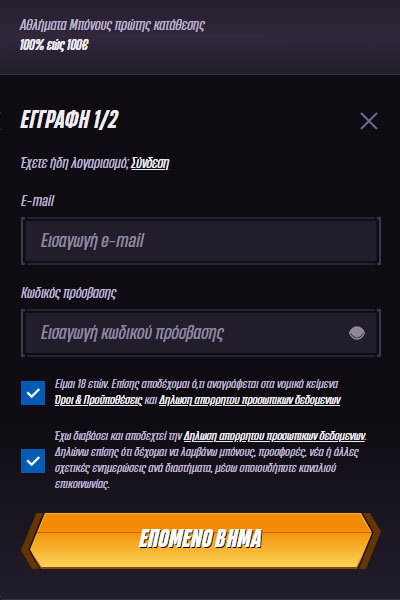This screenshot has height=600, width=400.
Task: Open the Όροι & Προϋποθέσεις link
Action: (98, 400)
